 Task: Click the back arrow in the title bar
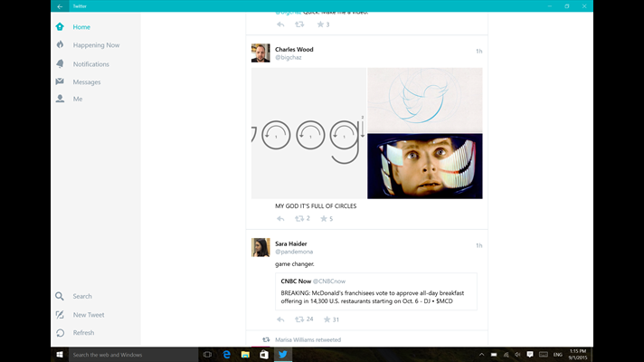click(60, 6)
